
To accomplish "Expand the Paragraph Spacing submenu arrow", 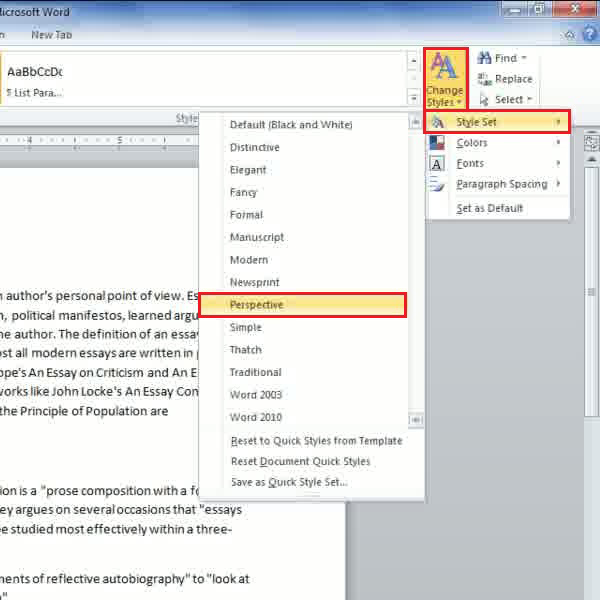I will pos(558,183).
